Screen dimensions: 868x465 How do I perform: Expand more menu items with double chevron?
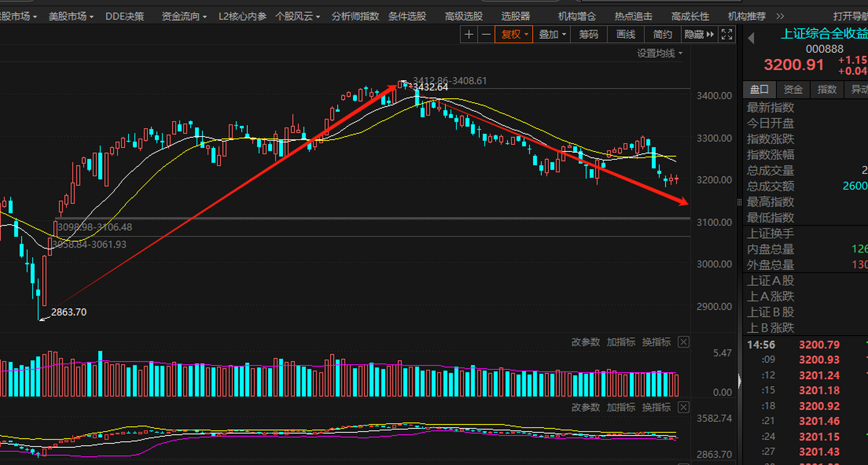(x=780, y=16)
